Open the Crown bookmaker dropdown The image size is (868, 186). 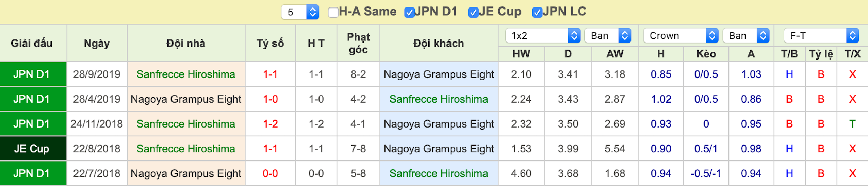(681, 36)
